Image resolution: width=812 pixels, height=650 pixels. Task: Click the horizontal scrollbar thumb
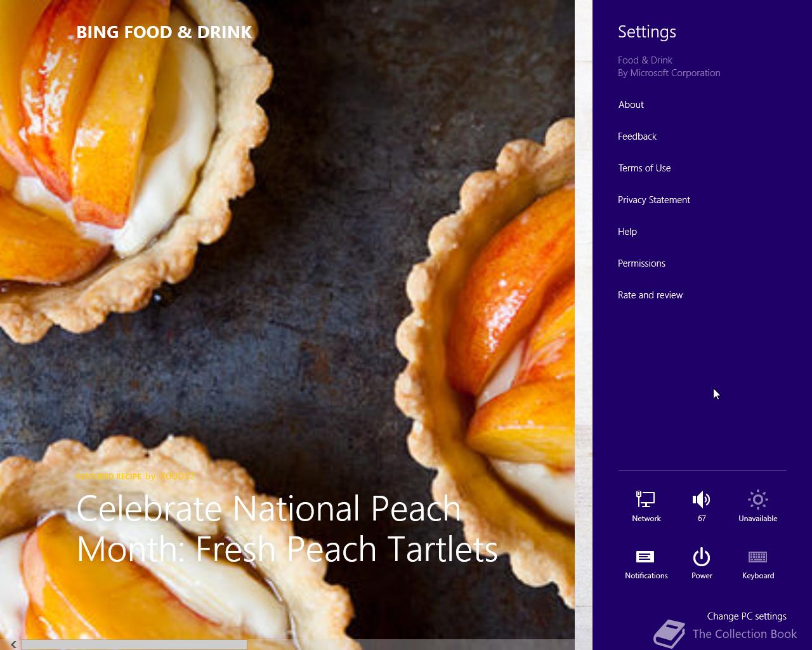click(134, 644)
